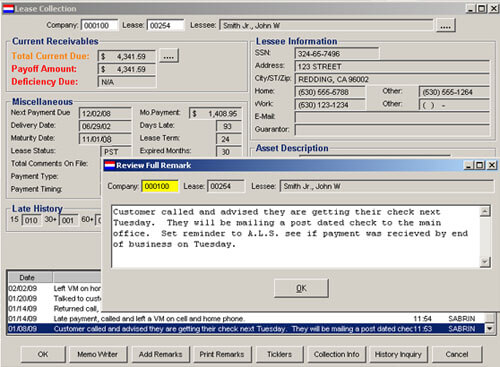Click Expired Months field 30

coord(229,152)
